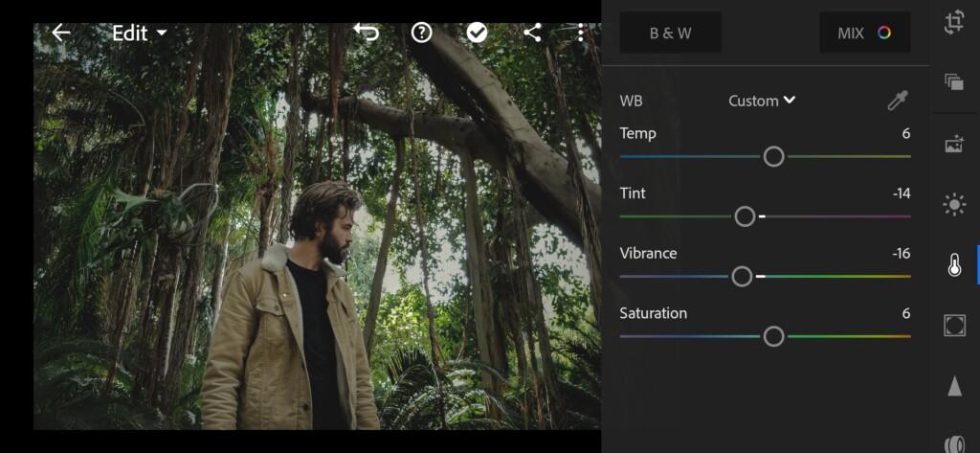Share the photo

point(532,33)
